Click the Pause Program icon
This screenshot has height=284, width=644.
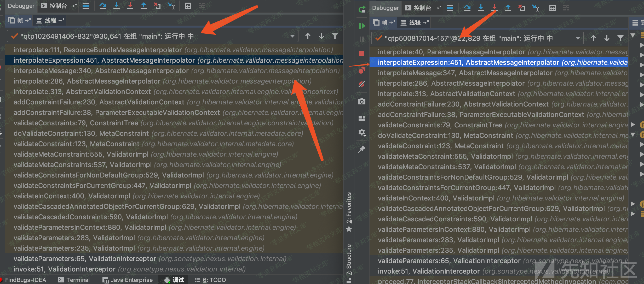pos(362,39)
